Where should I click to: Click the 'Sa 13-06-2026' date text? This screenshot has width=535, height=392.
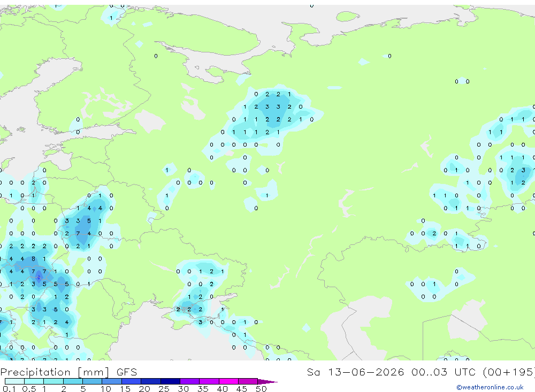point(355,372)
